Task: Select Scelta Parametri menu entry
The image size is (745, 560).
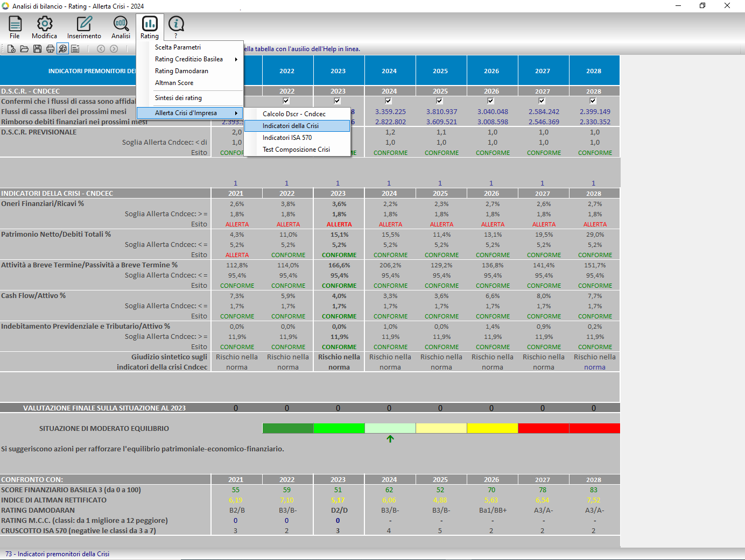Action: (x=189, y=47)
